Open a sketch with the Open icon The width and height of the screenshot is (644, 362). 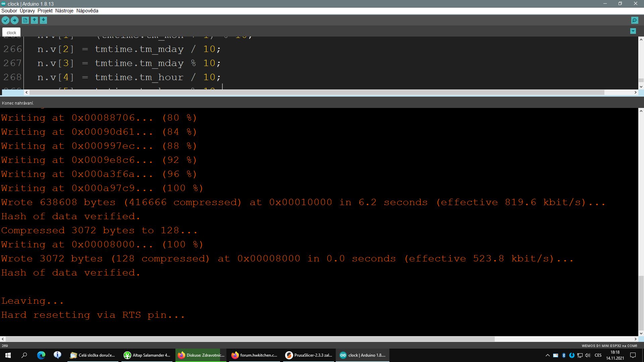[x=34, y=20]
